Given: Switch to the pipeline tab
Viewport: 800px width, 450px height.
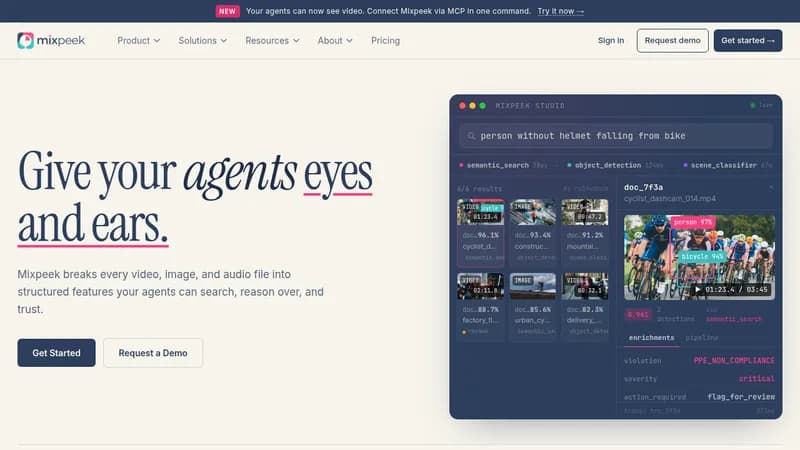Looking at the screenshot, I should [702, 338].
